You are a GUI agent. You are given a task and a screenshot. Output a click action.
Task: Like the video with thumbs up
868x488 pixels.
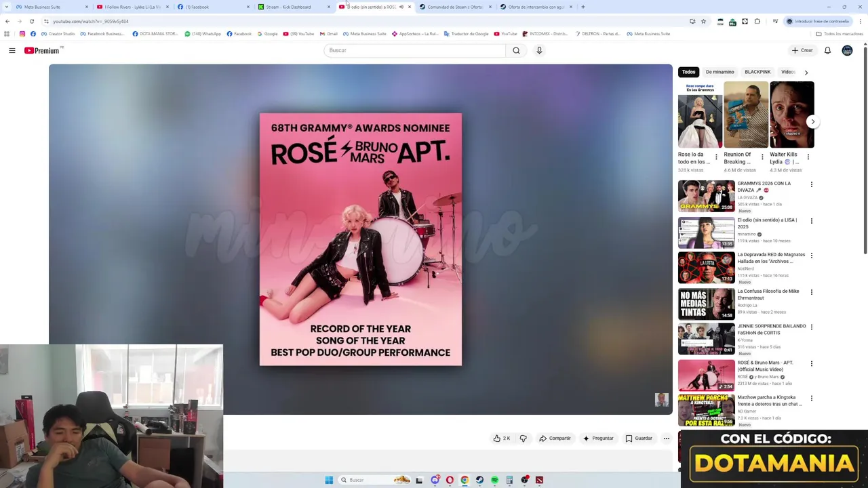[502, 439]
